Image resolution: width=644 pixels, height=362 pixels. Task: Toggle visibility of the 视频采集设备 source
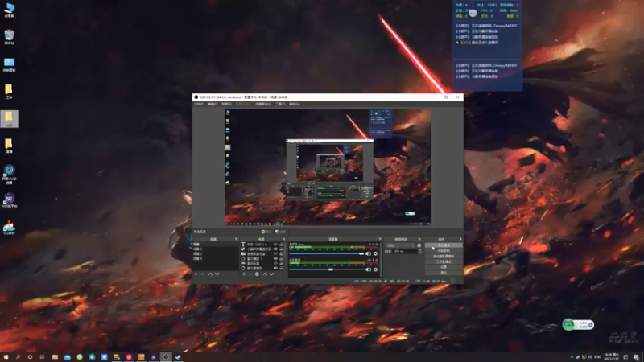coord(275,253)
